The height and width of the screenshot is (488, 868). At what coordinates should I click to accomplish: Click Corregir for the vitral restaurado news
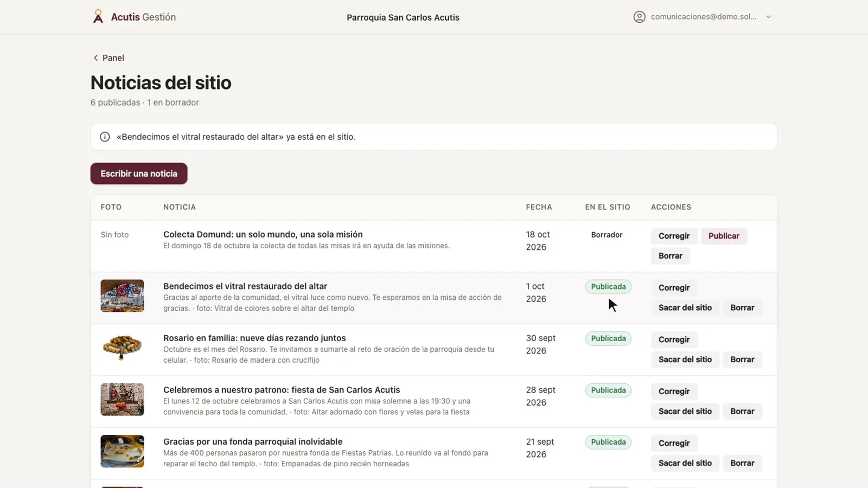point(674,288)
